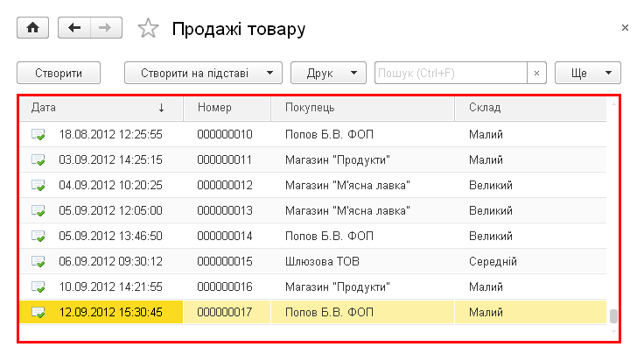
Task: Select date 12.09.2012 15:30:45
Action: tap(110, 313)
